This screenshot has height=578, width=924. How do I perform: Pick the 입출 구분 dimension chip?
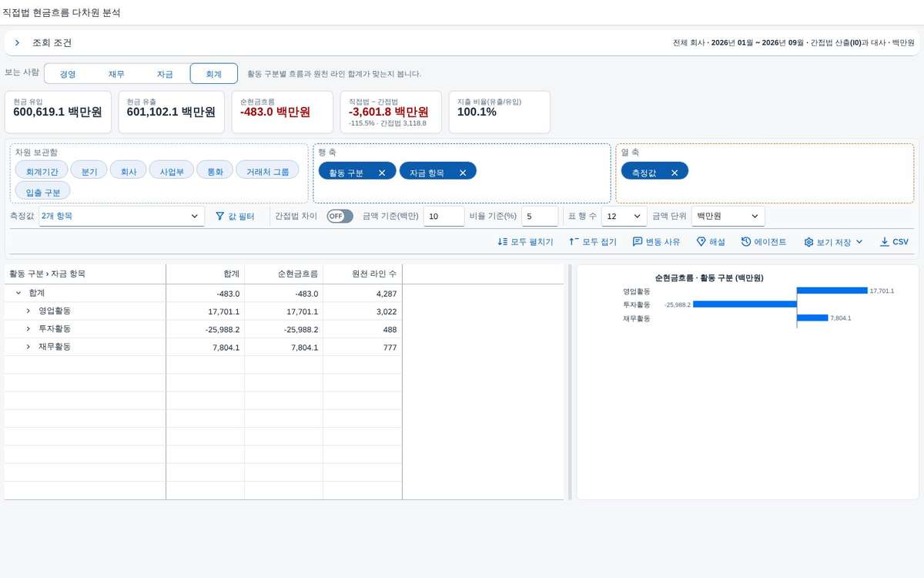click(x=42, y=192)
